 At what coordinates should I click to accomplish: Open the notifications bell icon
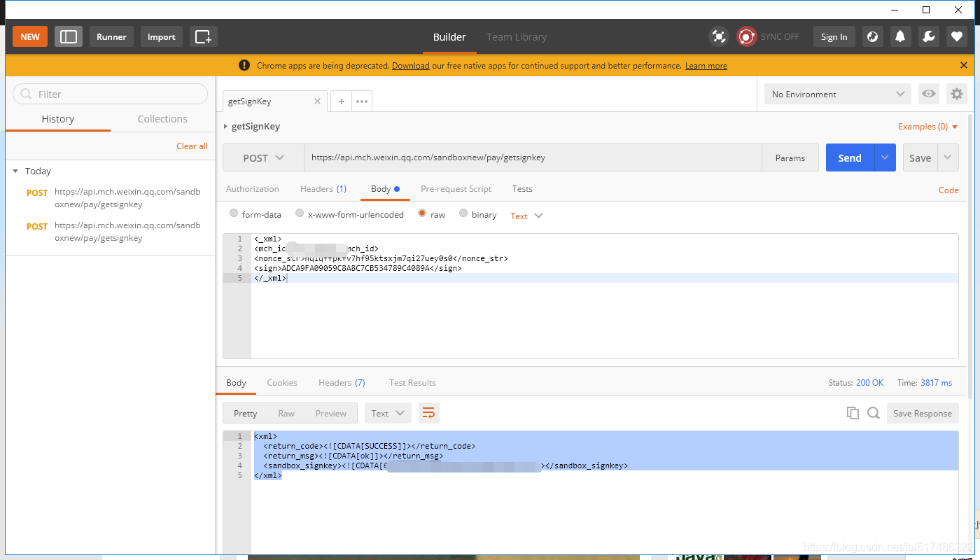(901, 36)
